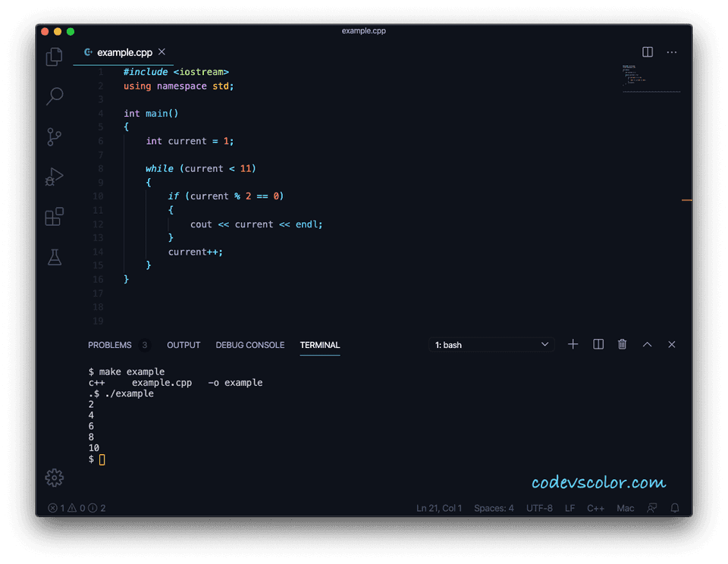This screenshot has height=564, width=728.
Task: Open the Run and Debug panel
Action: [x=54, y=176]
